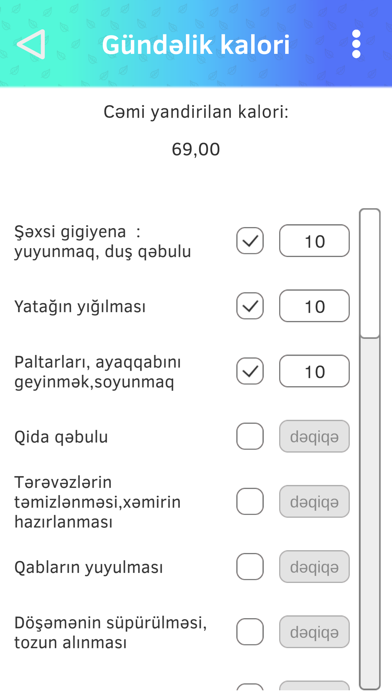The image size is (392, 696).
Task: Click the vertical scrollbar thumb
Action: pyautogui.click(x=370, y=273)
